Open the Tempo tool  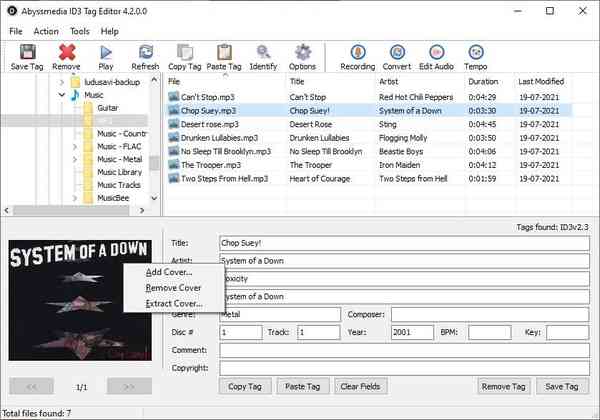pyautogui.click(x=476, y=54)
